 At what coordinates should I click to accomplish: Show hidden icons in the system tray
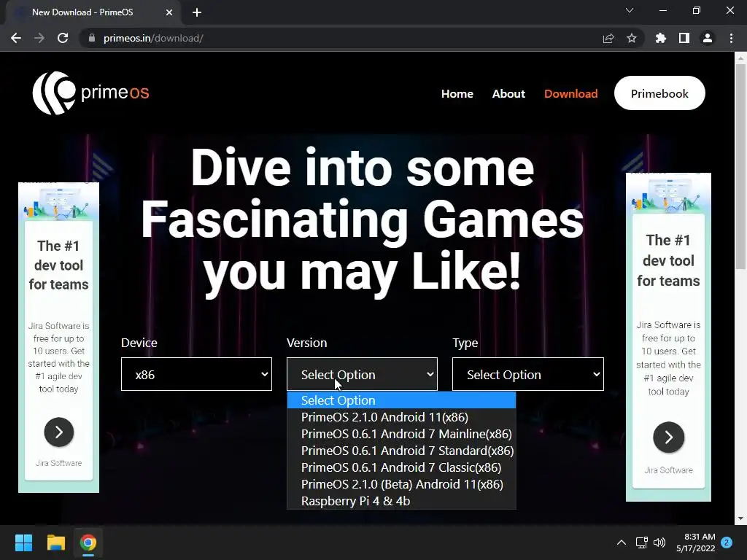point(622,542)
